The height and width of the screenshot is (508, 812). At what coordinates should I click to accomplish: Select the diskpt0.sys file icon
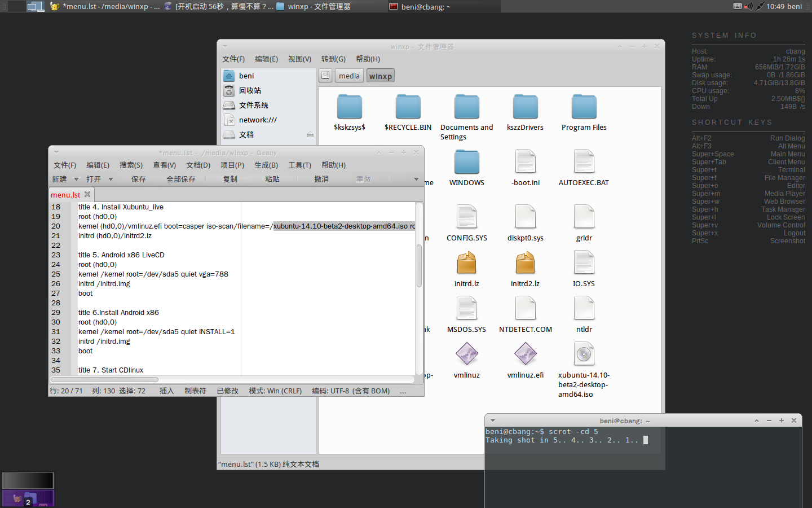click(526, 217)
